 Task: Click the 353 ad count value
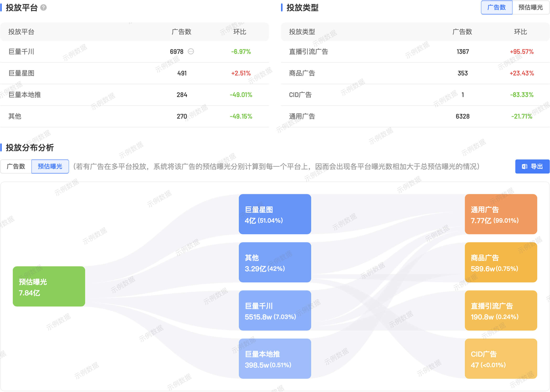[x=463, y=73]
